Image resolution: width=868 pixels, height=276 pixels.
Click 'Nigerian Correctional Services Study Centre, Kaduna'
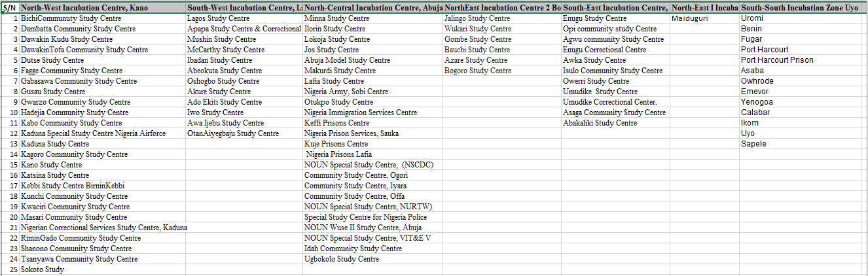(103, 228)
